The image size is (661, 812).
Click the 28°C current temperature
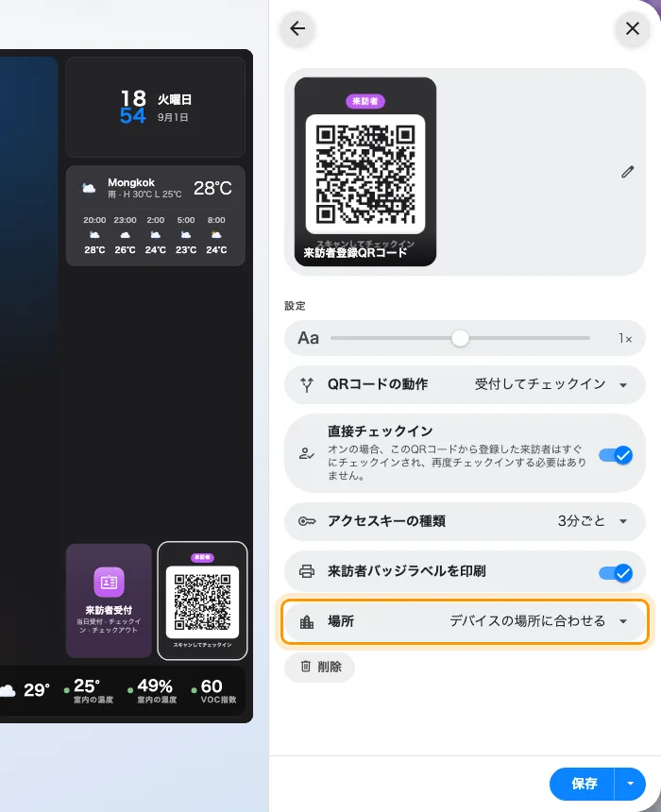[x=212, y=188]
